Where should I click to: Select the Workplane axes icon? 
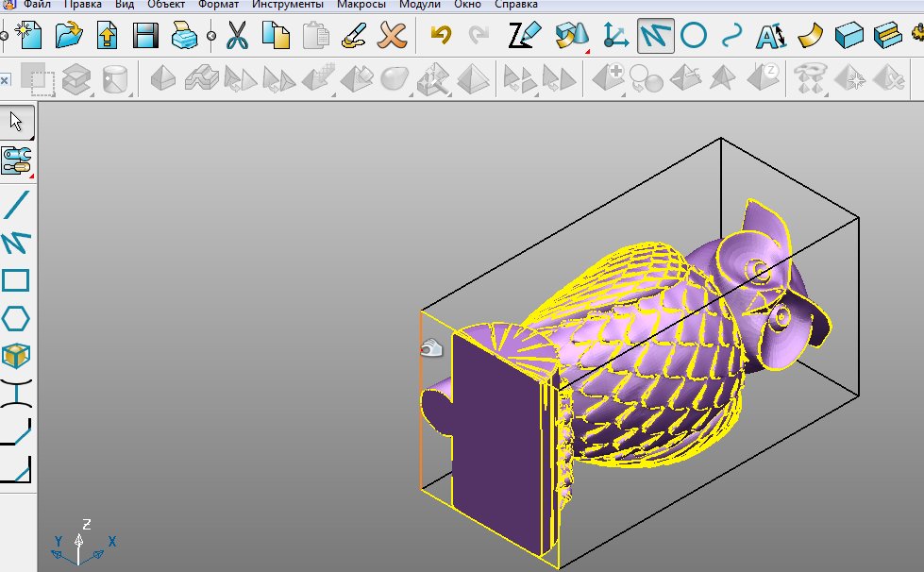tap(615, 35)
